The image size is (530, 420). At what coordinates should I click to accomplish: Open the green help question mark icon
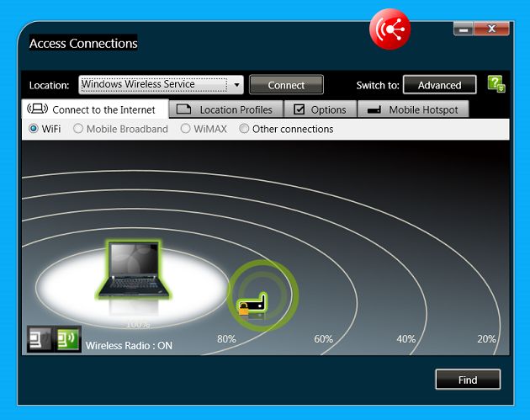[x=496, y=84]
